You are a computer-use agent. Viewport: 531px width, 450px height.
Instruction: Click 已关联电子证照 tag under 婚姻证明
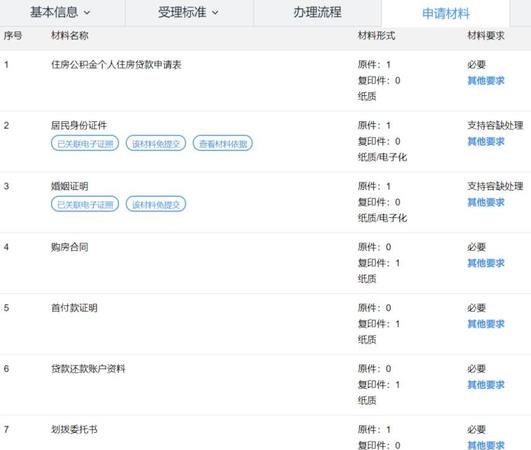tap(85, 204)
